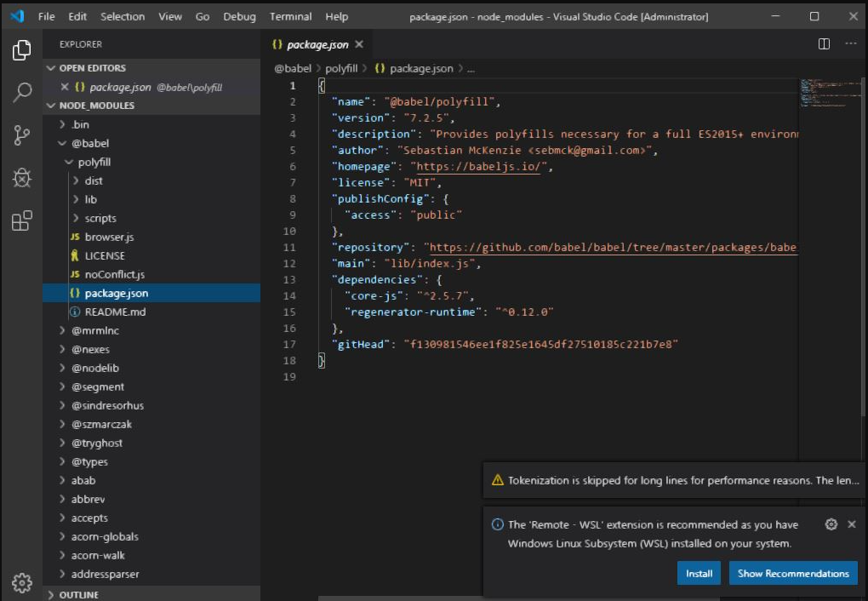This screenshot has width=868, height=601.
Task: Open the Edit menu
Action: tap(77, 17)
